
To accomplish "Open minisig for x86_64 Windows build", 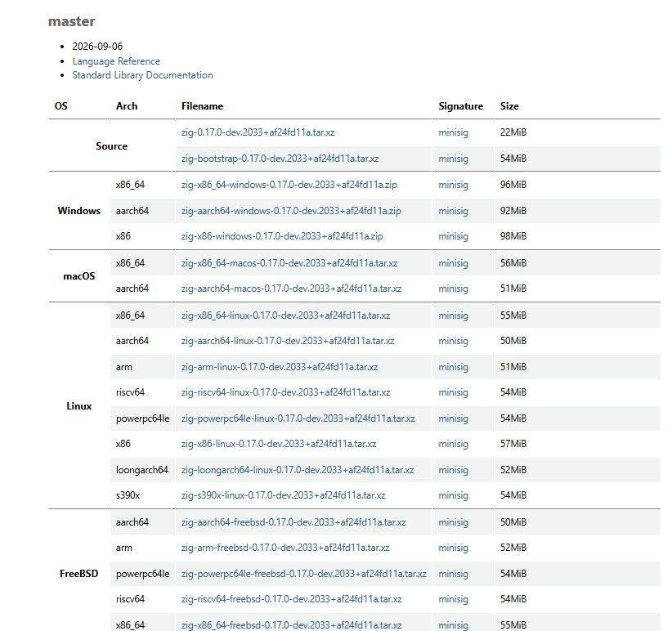I will pyautogui.click(x=454, y=185).
